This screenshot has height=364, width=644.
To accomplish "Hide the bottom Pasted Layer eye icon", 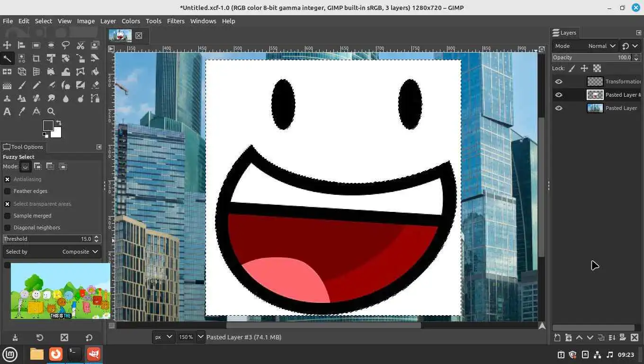I will point(559,108).
